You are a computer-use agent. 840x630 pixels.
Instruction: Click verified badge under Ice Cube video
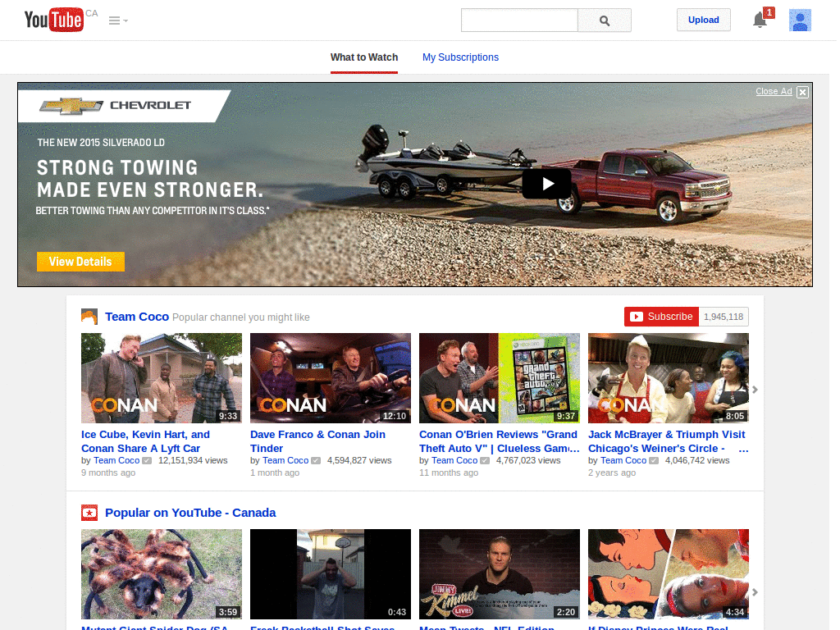[147, 461]
